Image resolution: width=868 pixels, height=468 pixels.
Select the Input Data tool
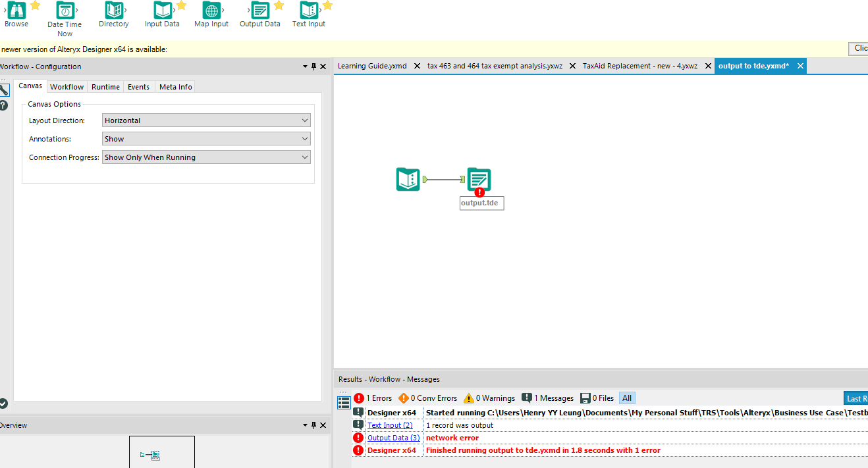coord(162,11)
